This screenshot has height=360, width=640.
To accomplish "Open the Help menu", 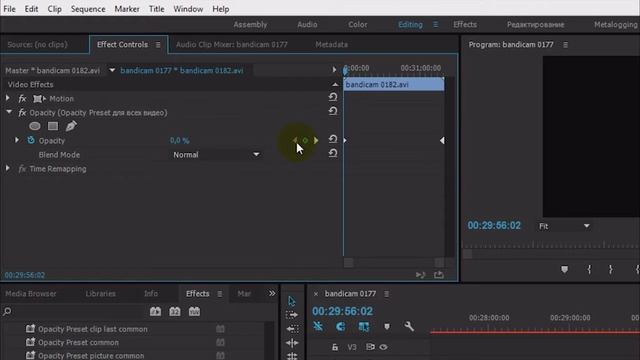I will point(221,9).
